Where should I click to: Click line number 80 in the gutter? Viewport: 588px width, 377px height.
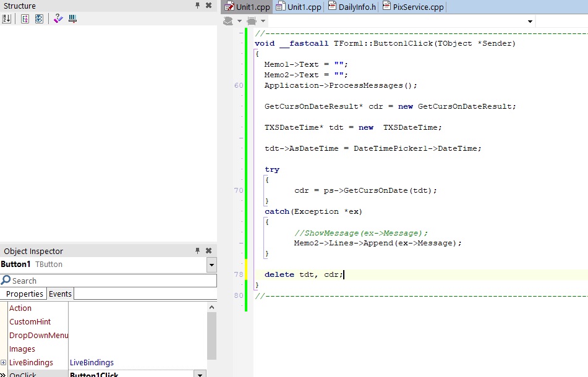239,295
